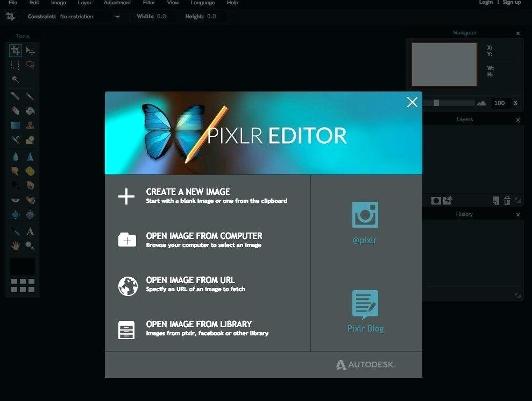Image resolution: width=532 pixels, height=401 pixels.
Task: Click the crop icon in options bar
Action: (x=10, y=16)
